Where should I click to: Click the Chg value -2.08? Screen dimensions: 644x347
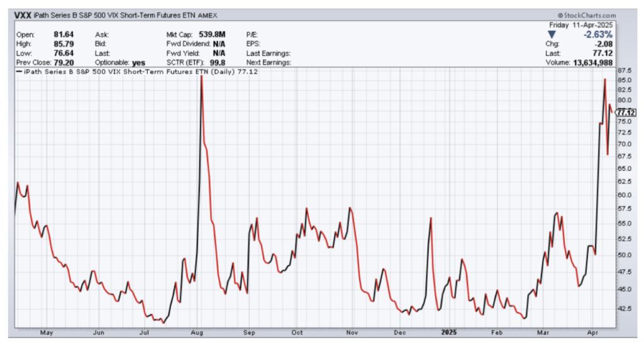pyautogui.click(x=603, y=44)
